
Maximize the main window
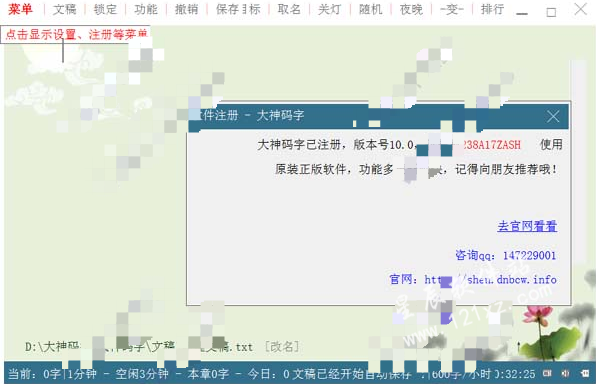coord(551,12)
